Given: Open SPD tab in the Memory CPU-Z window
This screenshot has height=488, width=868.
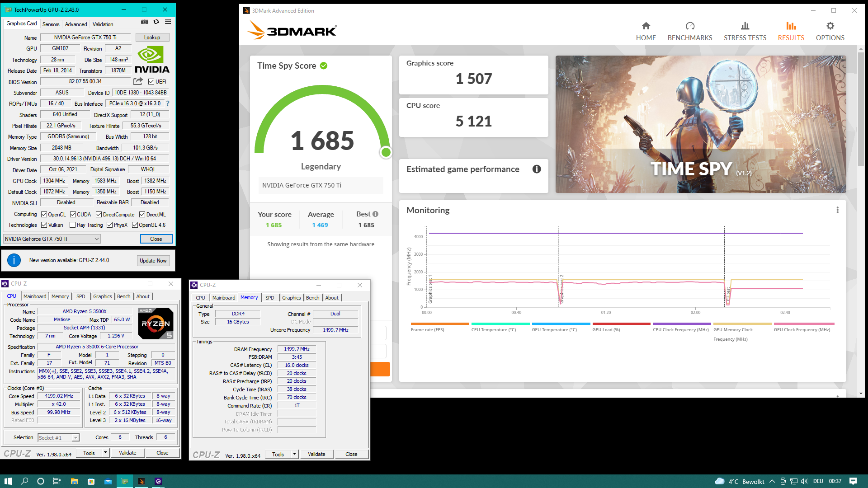Looking at the screenshot, I should point(269,298).
